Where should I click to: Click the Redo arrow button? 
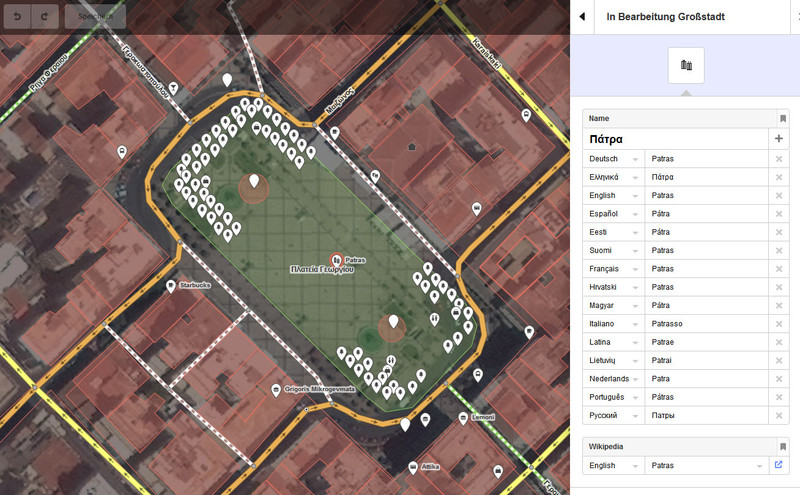click(44, 16)
